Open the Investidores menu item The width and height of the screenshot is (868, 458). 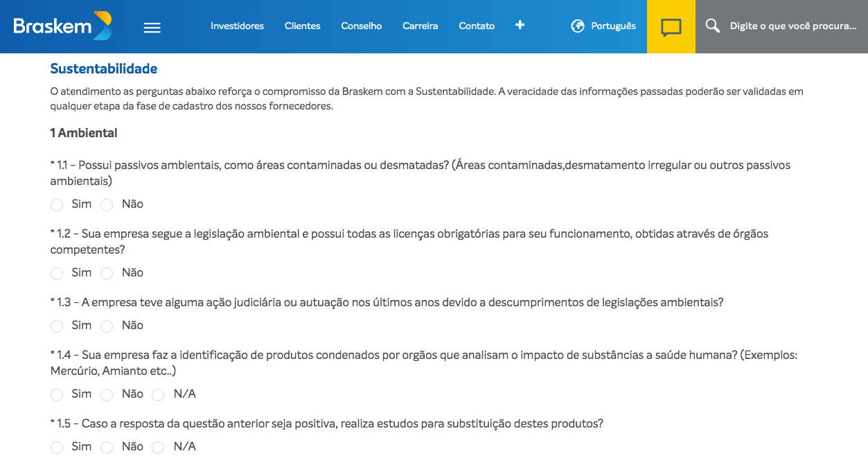pos(237,26)
